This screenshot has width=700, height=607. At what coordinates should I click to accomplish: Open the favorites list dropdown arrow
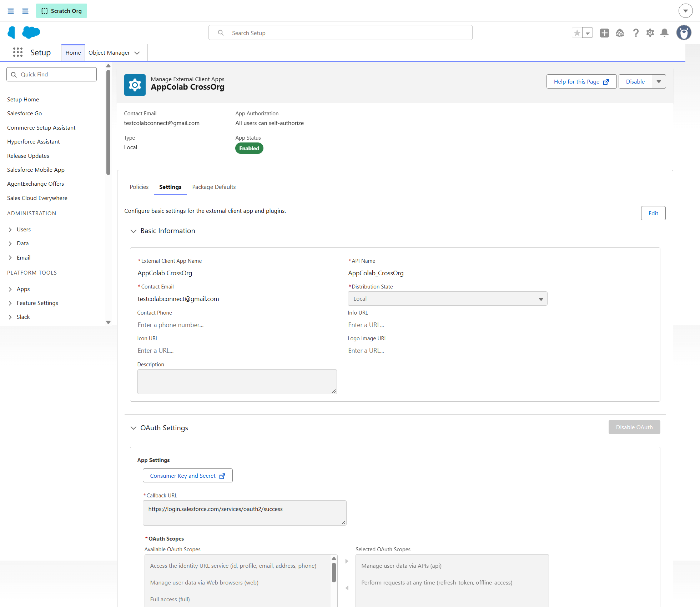coord(588,33)
